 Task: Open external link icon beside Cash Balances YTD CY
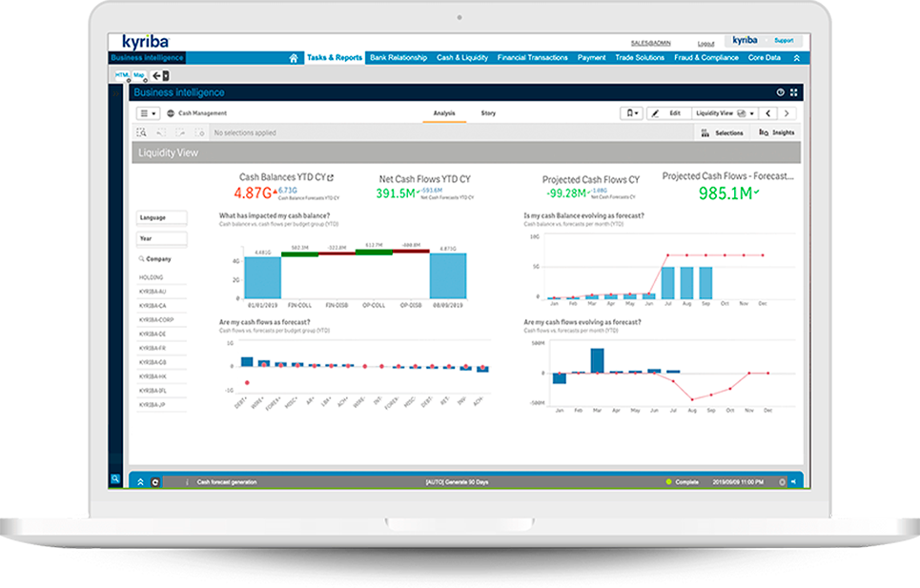tap(331, 177)
